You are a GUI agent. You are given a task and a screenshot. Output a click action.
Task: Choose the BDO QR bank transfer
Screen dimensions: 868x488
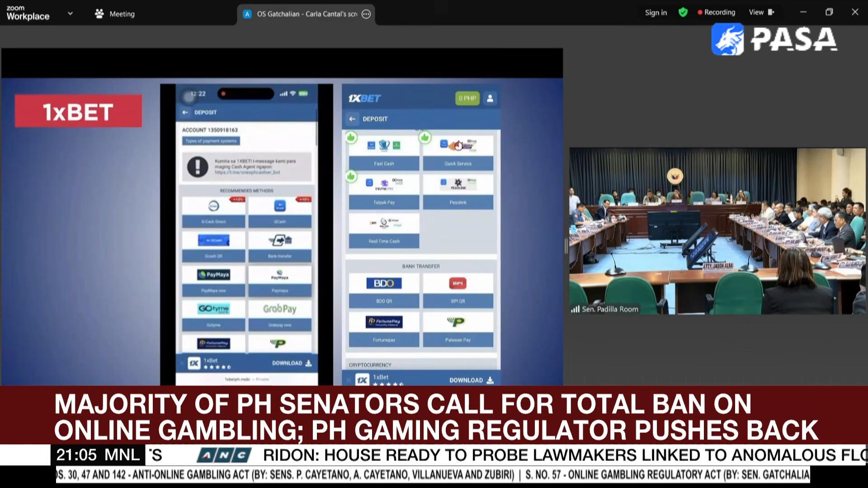384,291
